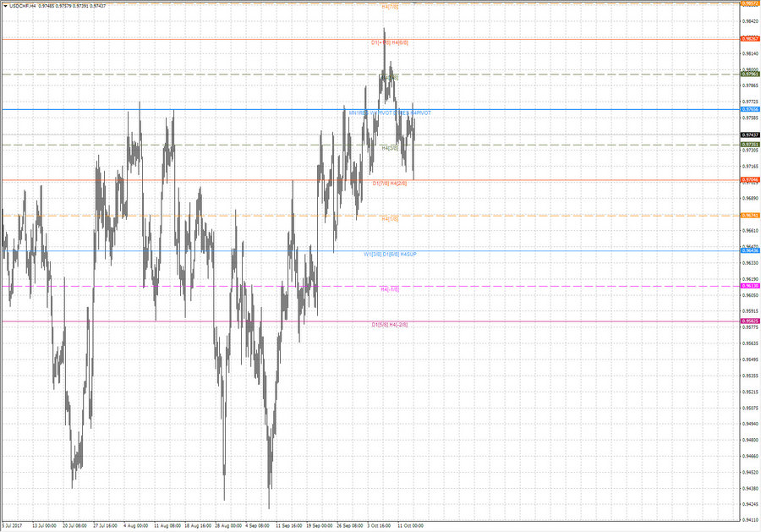Select the D1[+1/8] H4[6/8] label
This screenshot has width=761, height=532.
click(x=390, y=43)
